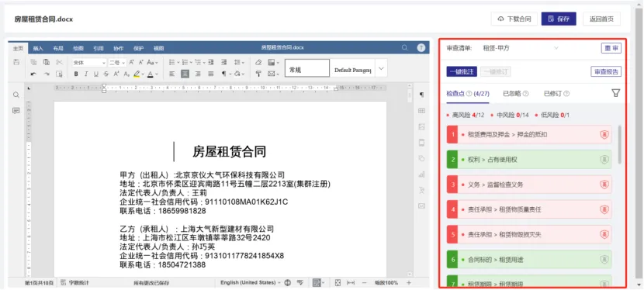This screenshot has width=644, height=290.
Task: Redo the last action
Action: [x=47, y=74]
